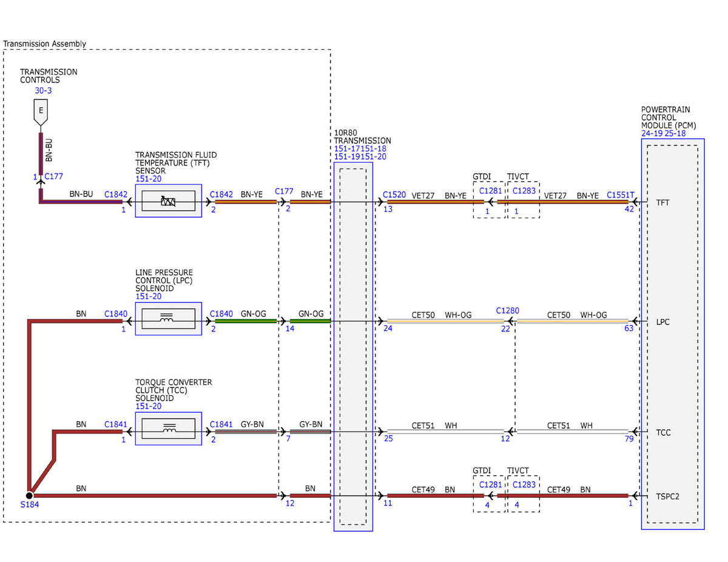Click C1842 at pin 1 of TFT sensor
The height and width of the screenshot is (562, 728).
pos(116,195)
